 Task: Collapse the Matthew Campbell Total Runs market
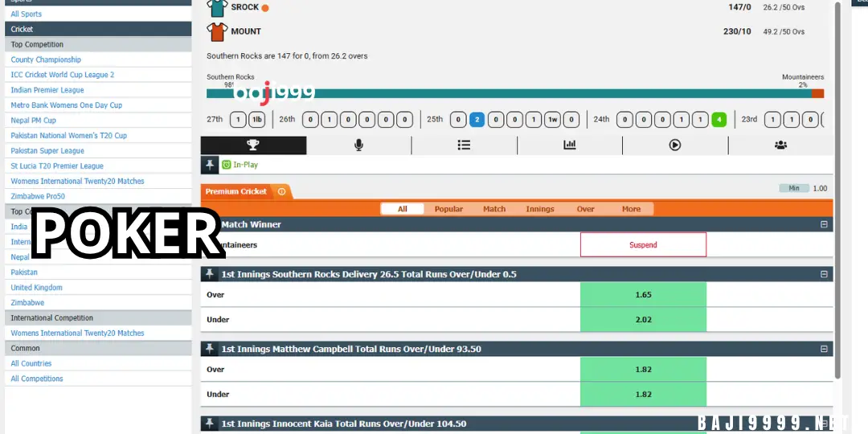point(824,349)
